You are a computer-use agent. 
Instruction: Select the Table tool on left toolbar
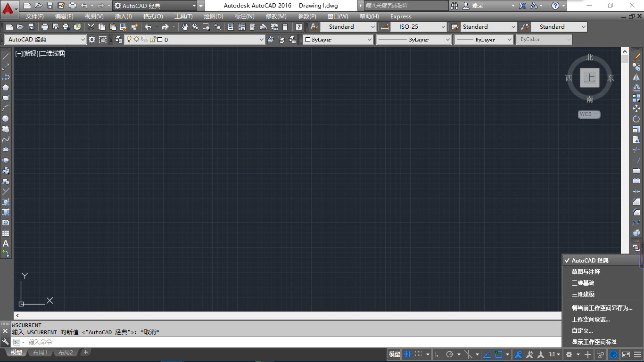click(x=6, y=233)
